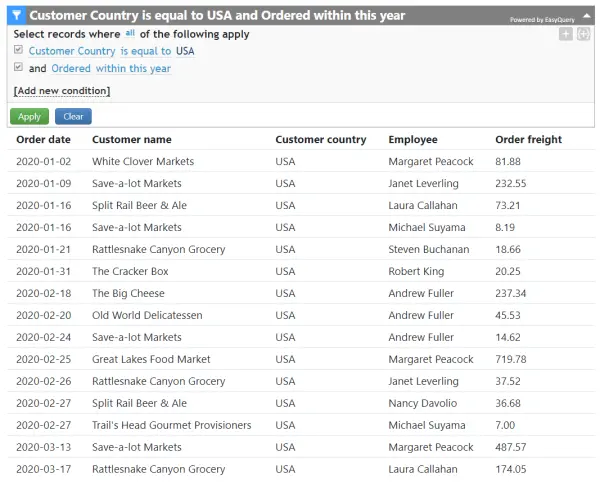Click the Order freight column header
Image resolution: width=600 pixels, height=484 pixels.
pyautogui.click(x=528, y=140)
